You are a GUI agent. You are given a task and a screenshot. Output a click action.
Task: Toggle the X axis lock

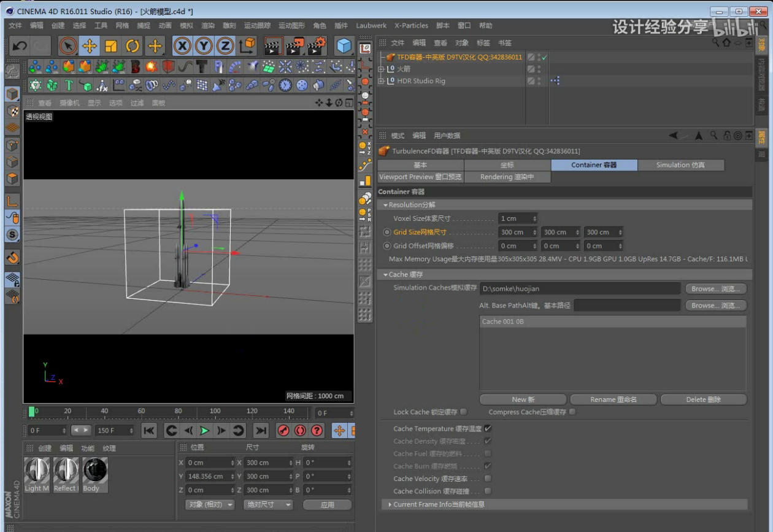tap(182, 46)
